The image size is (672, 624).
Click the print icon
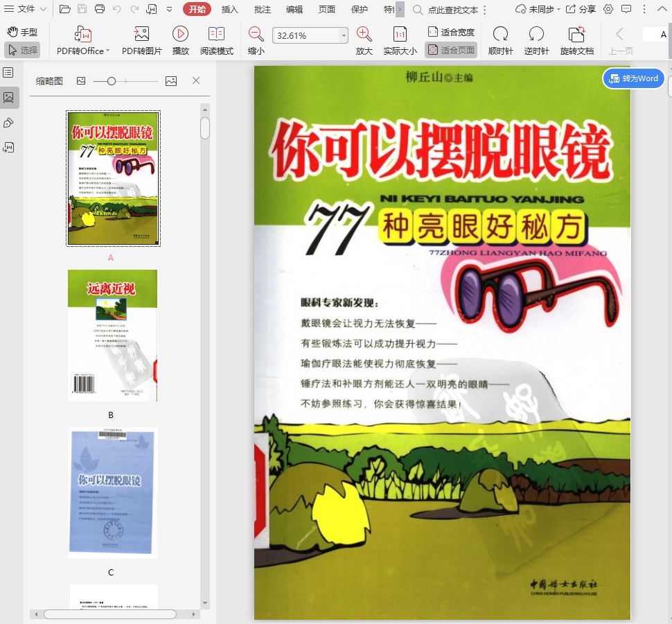click(x=100, y=9)
